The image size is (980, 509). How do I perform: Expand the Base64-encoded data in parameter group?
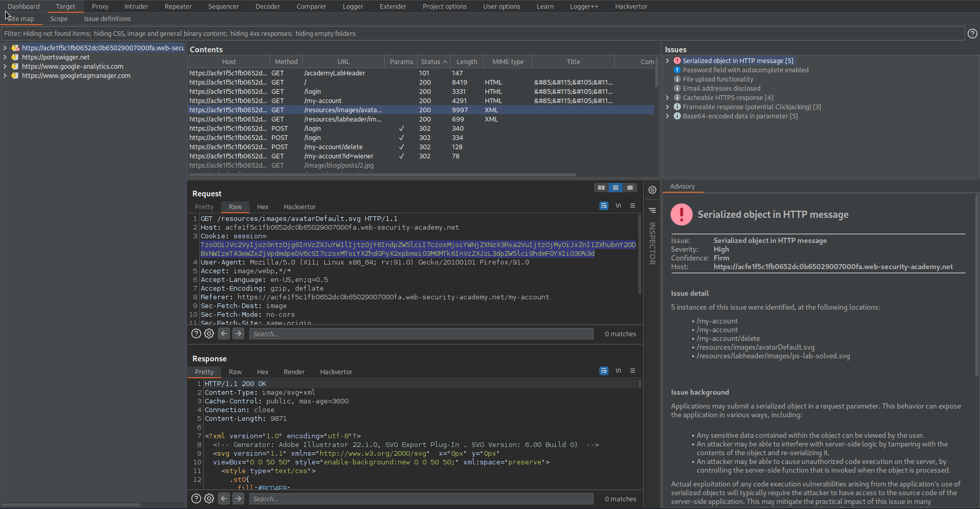pos(668,116)
